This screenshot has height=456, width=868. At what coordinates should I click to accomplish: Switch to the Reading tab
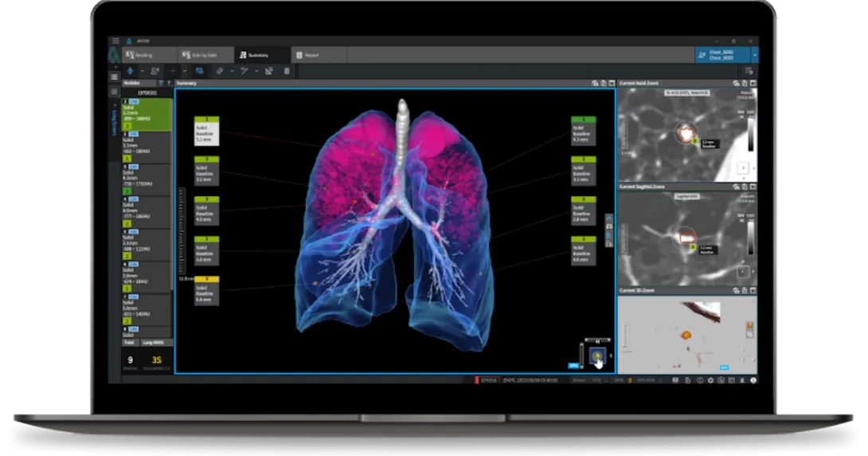click(143, 55)
